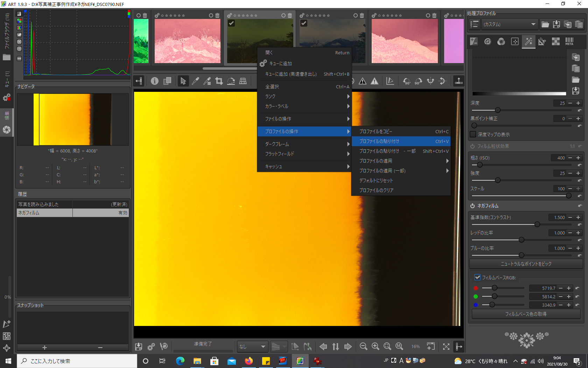Image resolution: width=588 pixels, height=368 pixels.
Task: Send image to queue via gears icon
Action: pos(151,347)
